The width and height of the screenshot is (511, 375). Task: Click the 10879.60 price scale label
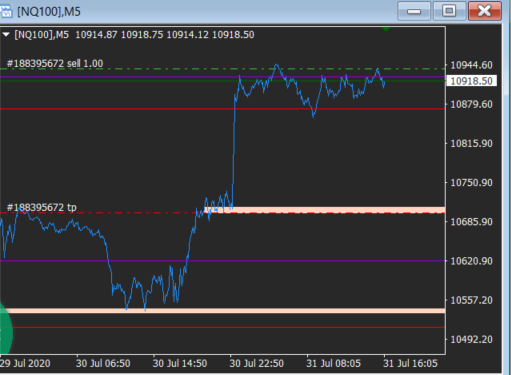(x=471, y=104)
